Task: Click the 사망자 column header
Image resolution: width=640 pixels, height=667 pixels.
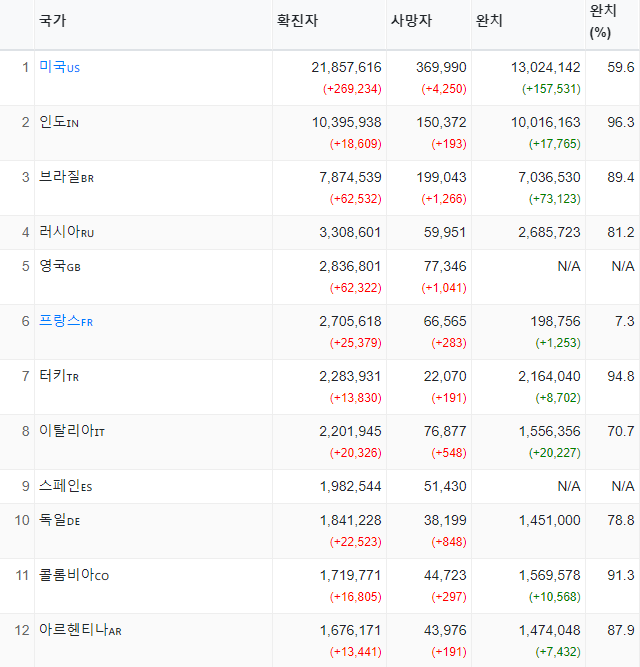Action: point(411,20)
